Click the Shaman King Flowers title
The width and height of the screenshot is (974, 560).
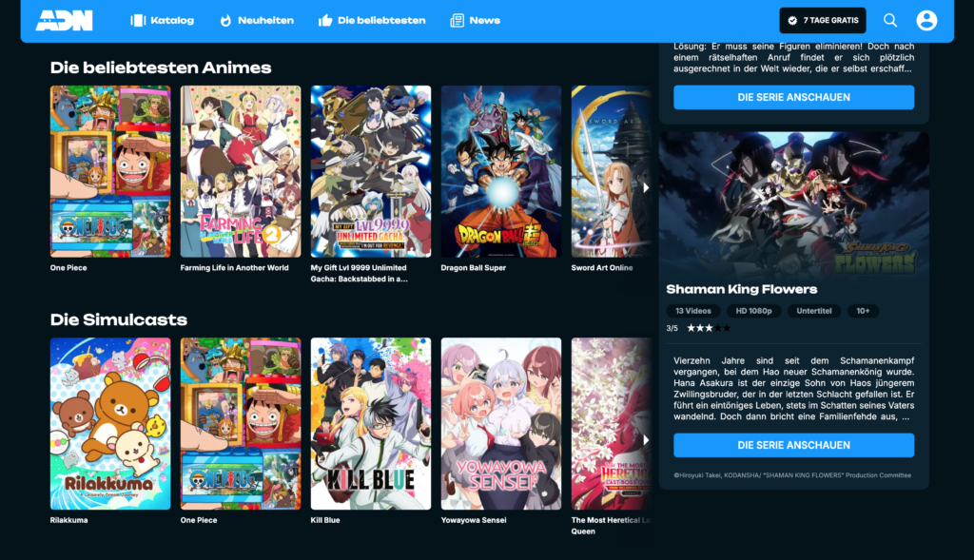tap(741, 289)
